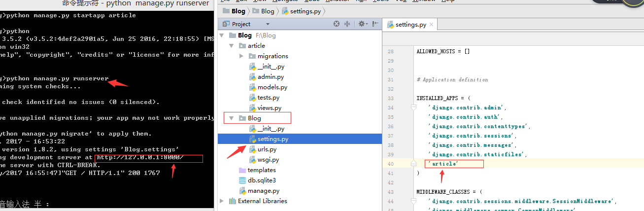Click http://127.0.0.1:8000/ in the command prompt
644x211 pixels.
[x=140, y=157]
